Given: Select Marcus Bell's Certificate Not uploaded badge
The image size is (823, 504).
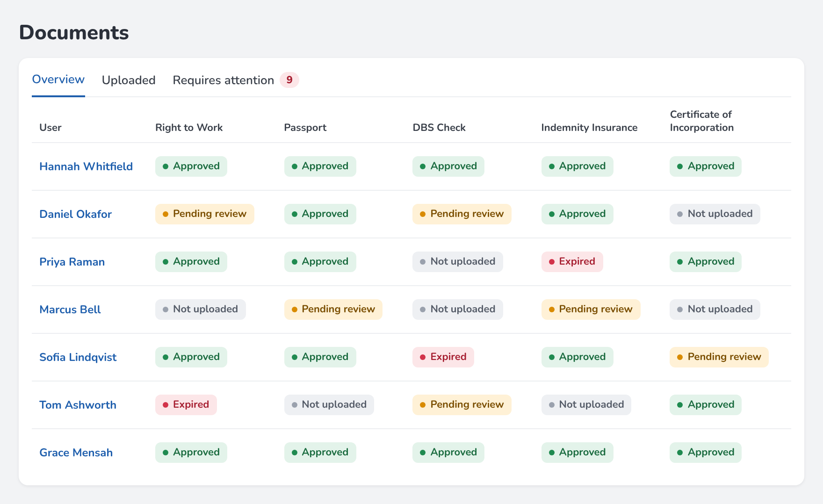Looking at the screenshot, I should (x=715, y=310).
